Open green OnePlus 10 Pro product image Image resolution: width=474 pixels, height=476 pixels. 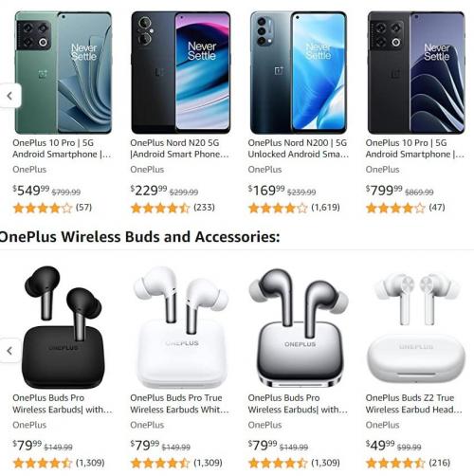(x=64, y=73)
